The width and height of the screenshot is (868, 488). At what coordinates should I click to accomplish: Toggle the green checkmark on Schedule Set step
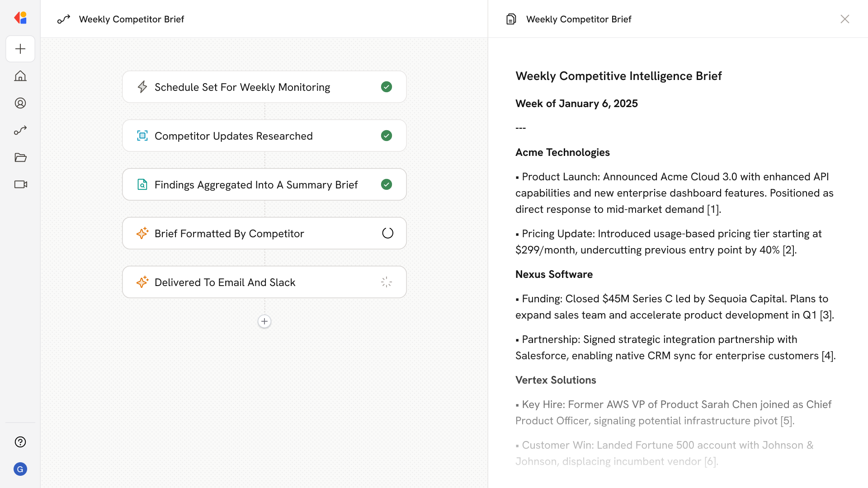(387, 87)
